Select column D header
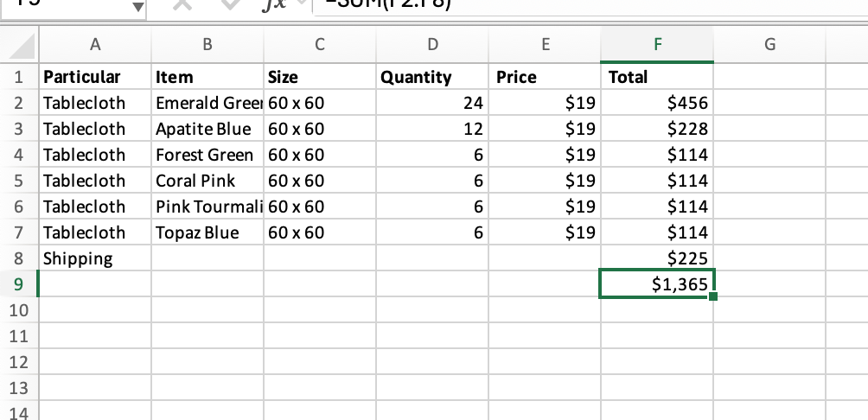This screenshot has height=420, width=868. pos(432,44)
